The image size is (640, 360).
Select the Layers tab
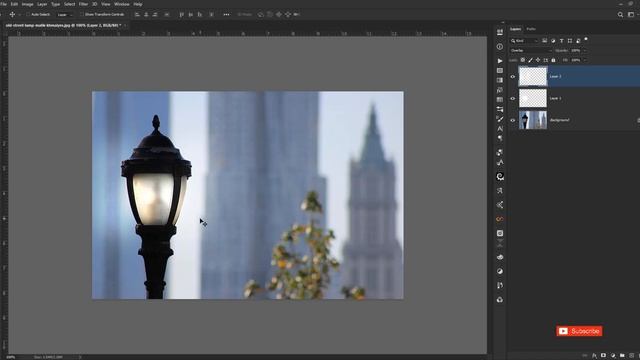[x=516, y=29]
